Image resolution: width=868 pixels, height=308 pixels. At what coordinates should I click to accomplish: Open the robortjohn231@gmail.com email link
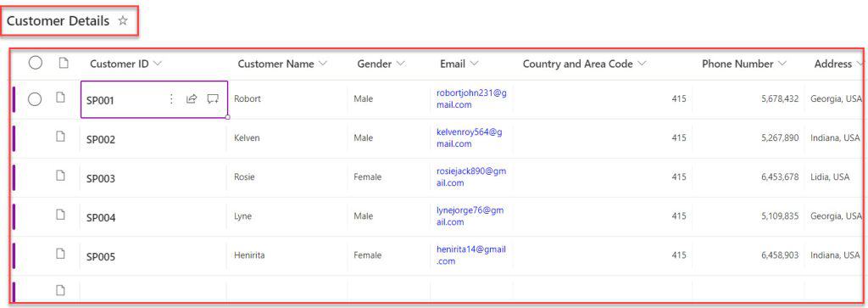pos(471,98)
